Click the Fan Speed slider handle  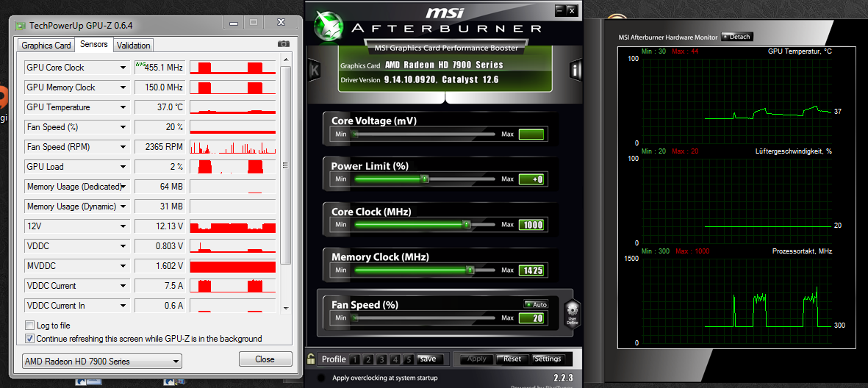(x=355, y=317)
